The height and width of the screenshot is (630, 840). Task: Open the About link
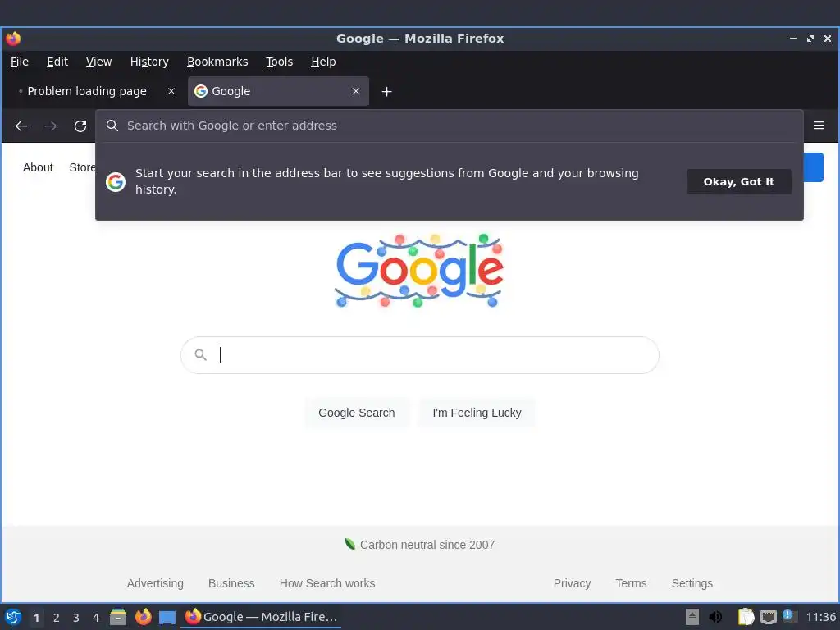(x=38, y=167)
